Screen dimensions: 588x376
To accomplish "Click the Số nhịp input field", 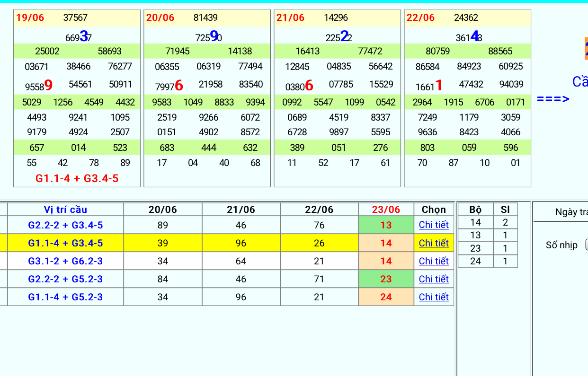I will [x=586, y=245].
